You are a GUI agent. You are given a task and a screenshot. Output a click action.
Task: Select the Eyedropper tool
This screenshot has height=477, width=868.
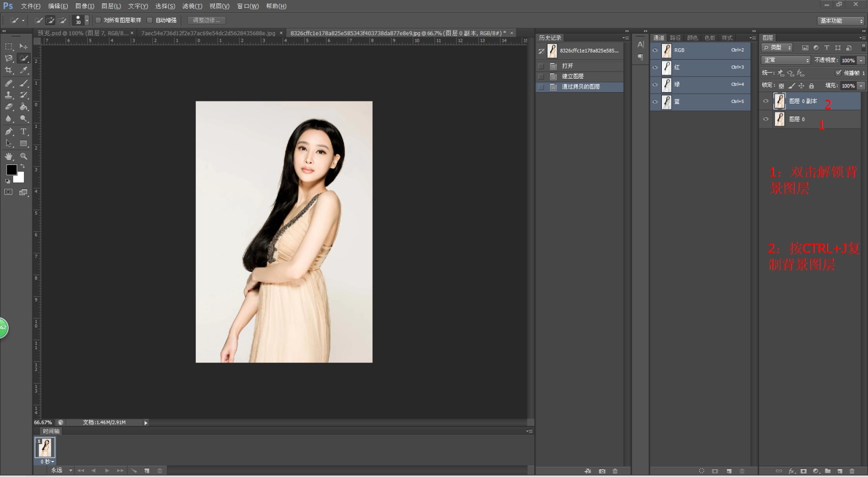[23, 70]
